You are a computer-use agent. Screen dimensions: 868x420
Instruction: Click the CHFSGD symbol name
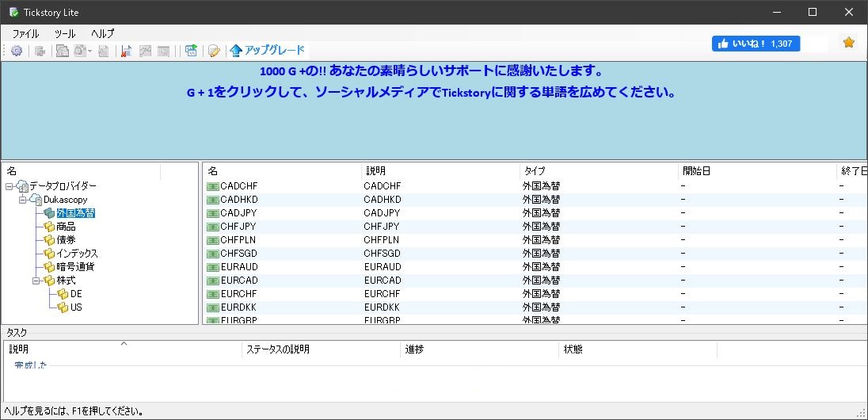(238, 254)
